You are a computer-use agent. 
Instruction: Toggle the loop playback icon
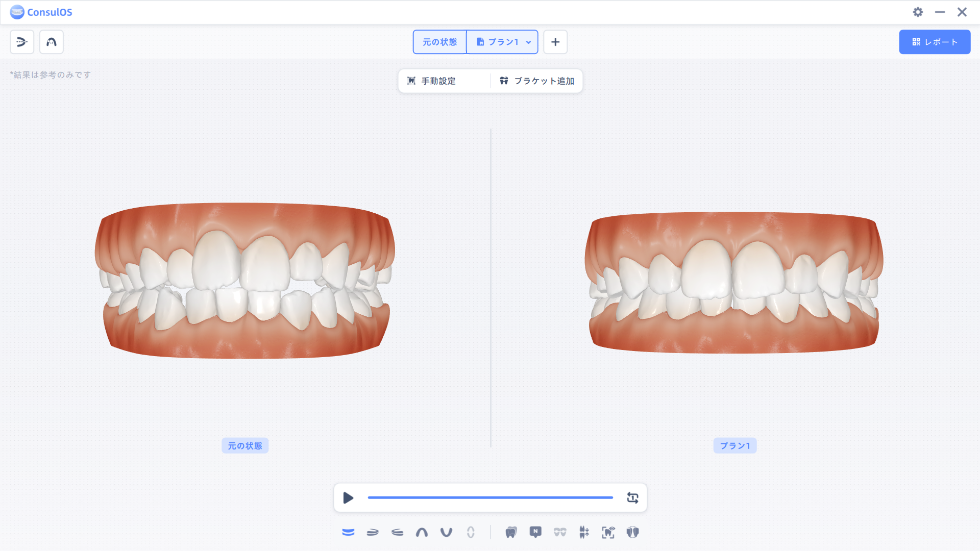tap(632, 498)
